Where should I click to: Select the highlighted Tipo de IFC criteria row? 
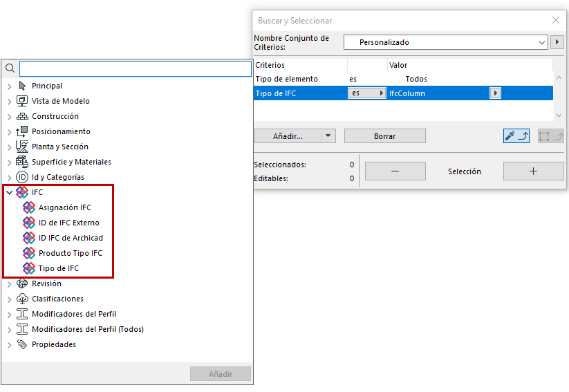404,93
